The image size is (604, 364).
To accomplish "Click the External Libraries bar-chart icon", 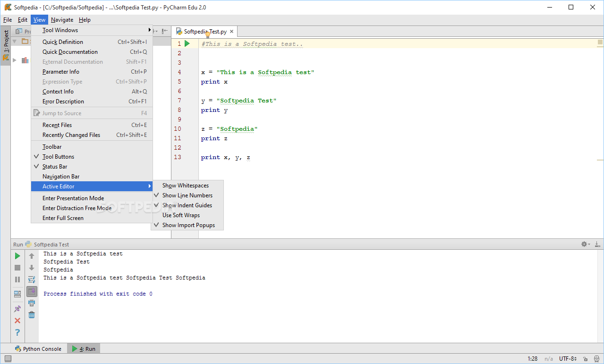I will tap(25, 60).
